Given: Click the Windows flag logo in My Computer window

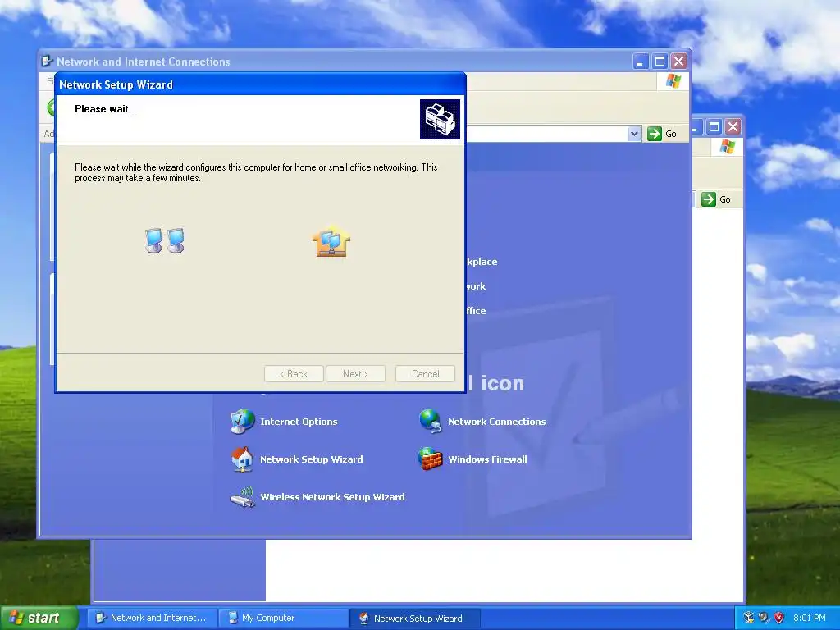Looking at the screenshot, I should (727, 146).
